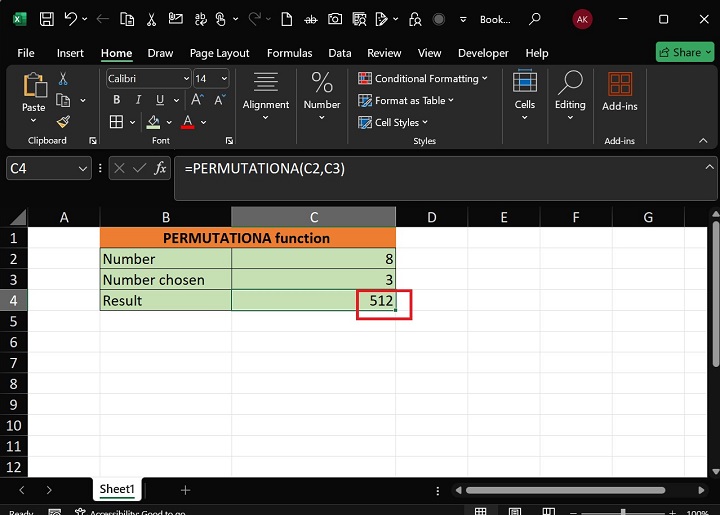Switch to the Page Layout tab

pos(219,53)
